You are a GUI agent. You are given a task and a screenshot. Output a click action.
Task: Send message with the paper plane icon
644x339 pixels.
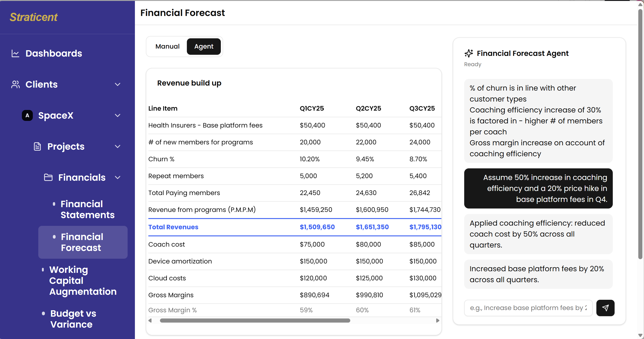point(605,308)
